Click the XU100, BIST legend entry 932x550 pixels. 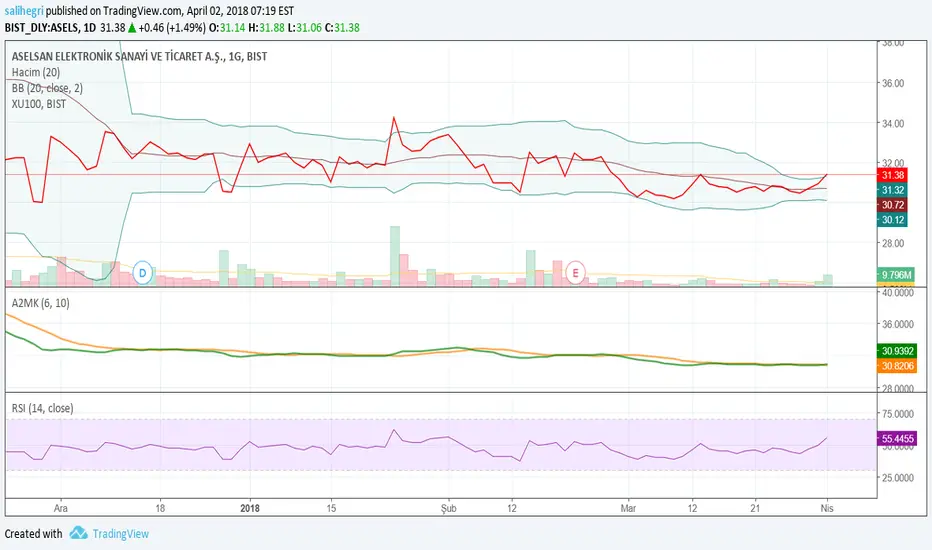pos(39,103)
